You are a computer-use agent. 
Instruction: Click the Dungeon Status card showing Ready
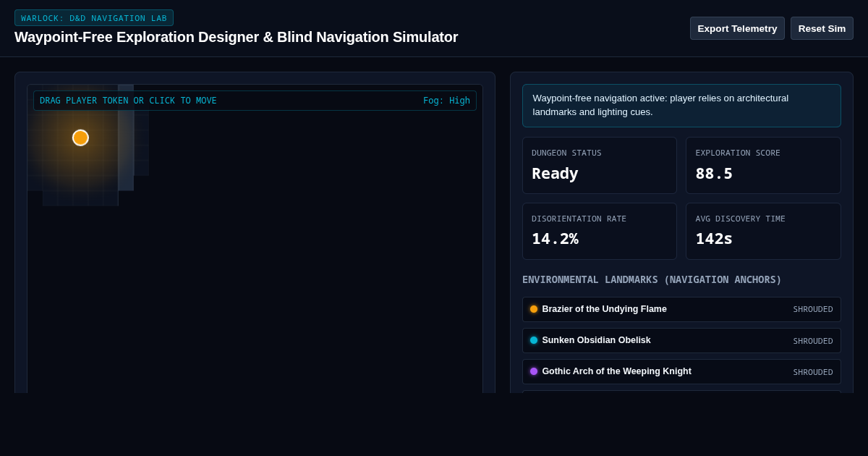(x=600, y=165)
